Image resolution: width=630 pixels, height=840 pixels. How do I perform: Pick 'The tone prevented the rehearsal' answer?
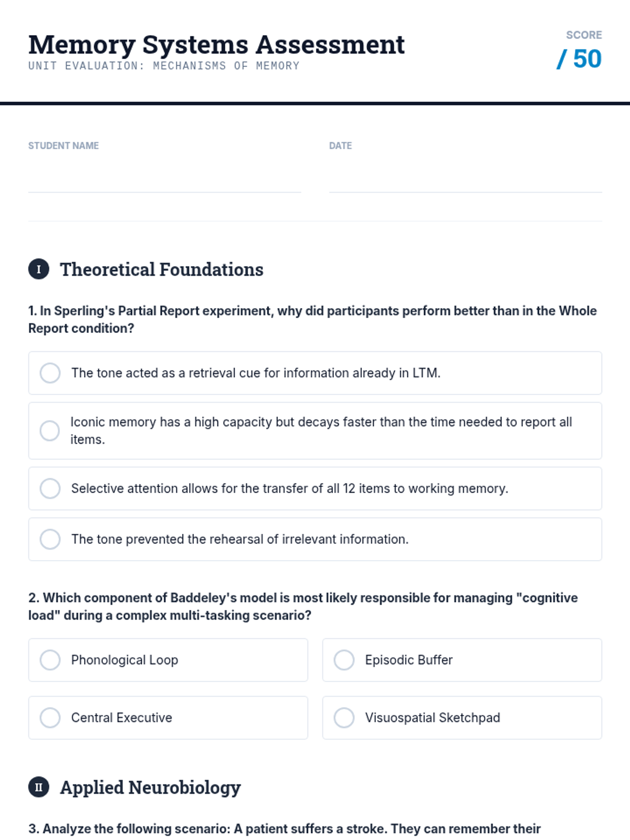50,539
